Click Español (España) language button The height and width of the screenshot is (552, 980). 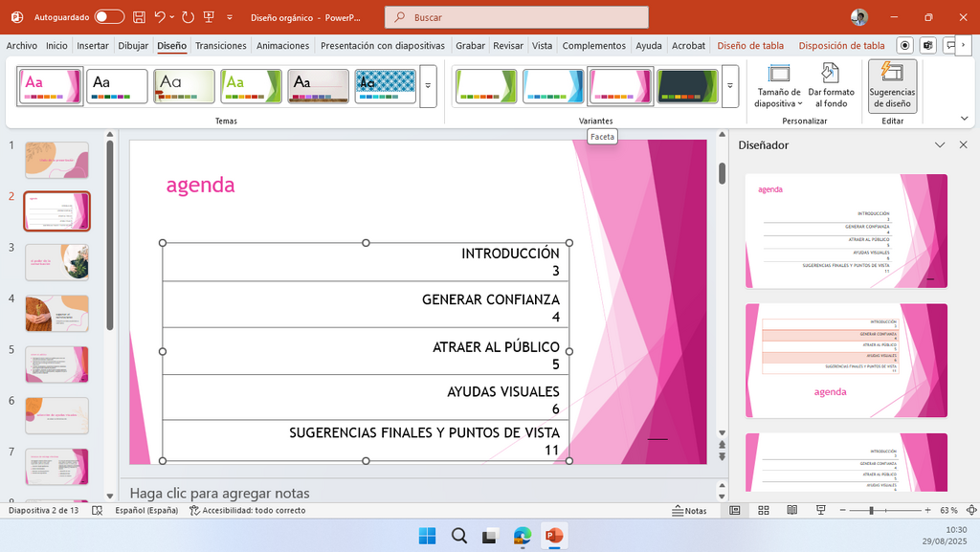pos(146,510)
